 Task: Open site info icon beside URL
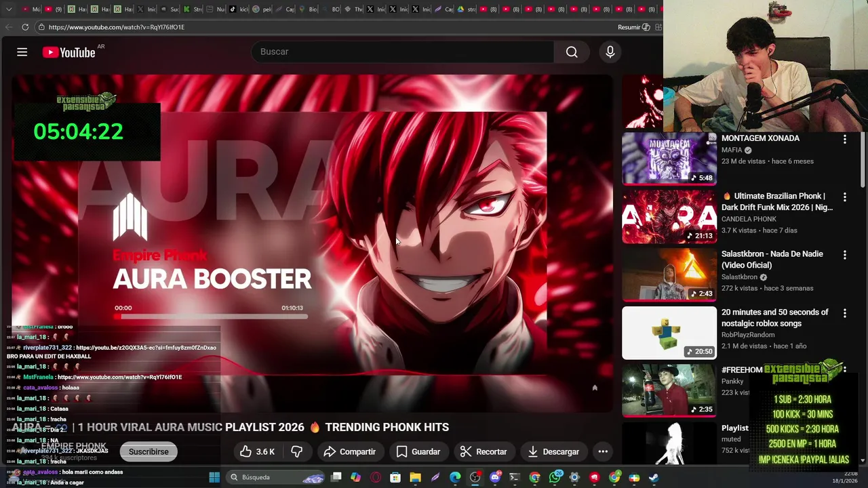click(x=41, y=27)
